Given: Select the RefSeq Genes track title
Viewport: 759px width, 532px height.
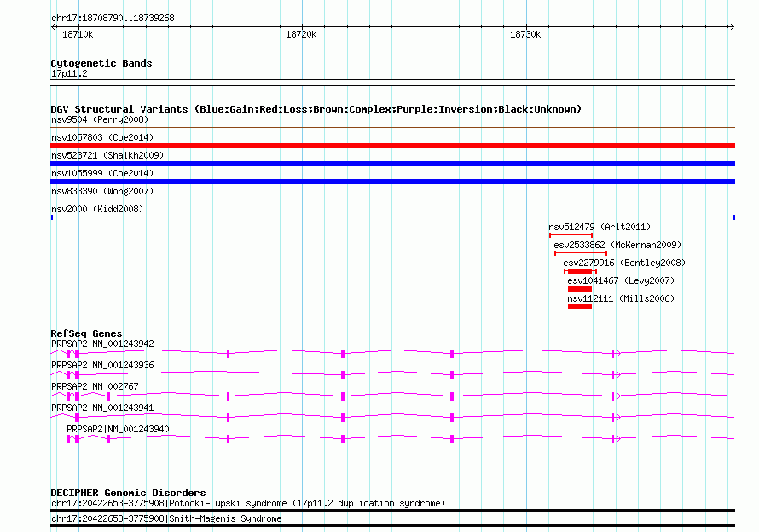Looking at the screenshot, I should 86,333.
